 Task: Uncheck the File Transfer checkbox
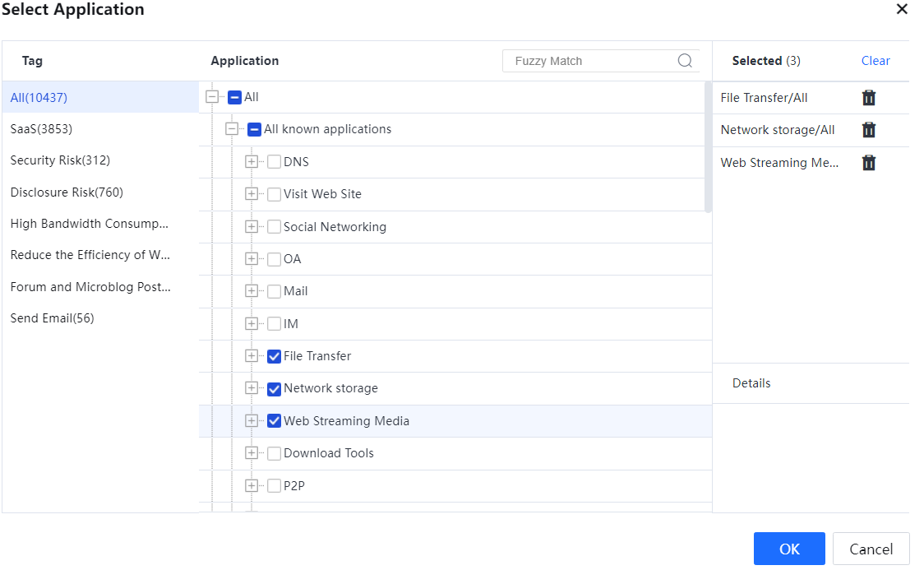pyautogui.click(x=275, y=356)
